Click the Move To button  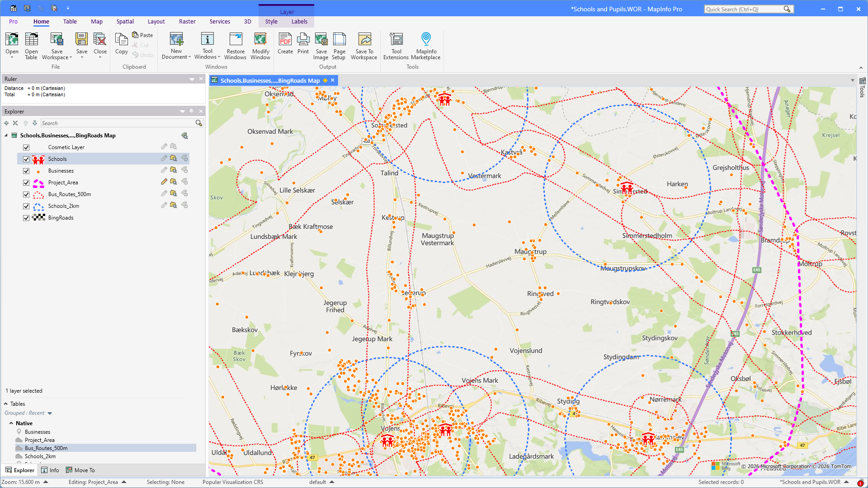click(80, 470)
